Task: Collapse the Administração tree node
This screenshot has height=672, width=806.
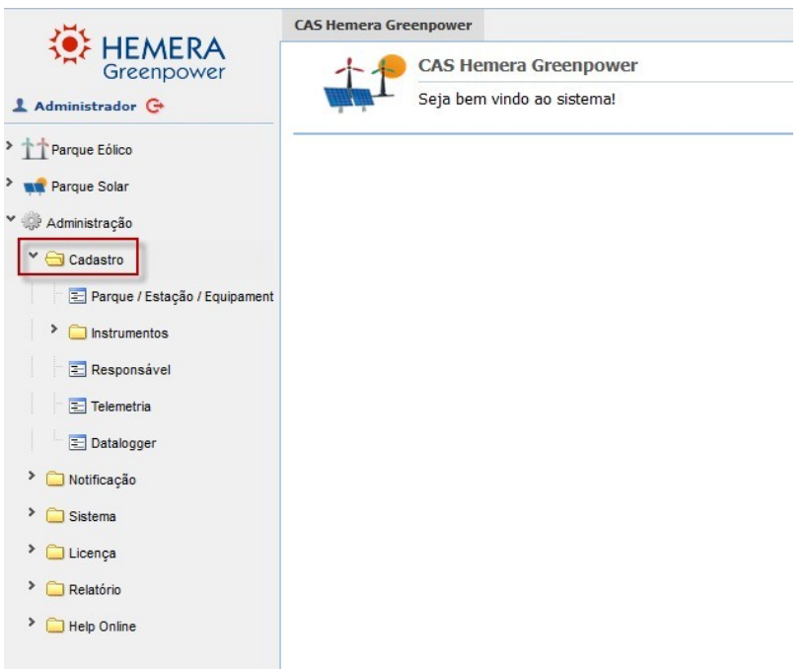Action: click(x=10, y=221)
